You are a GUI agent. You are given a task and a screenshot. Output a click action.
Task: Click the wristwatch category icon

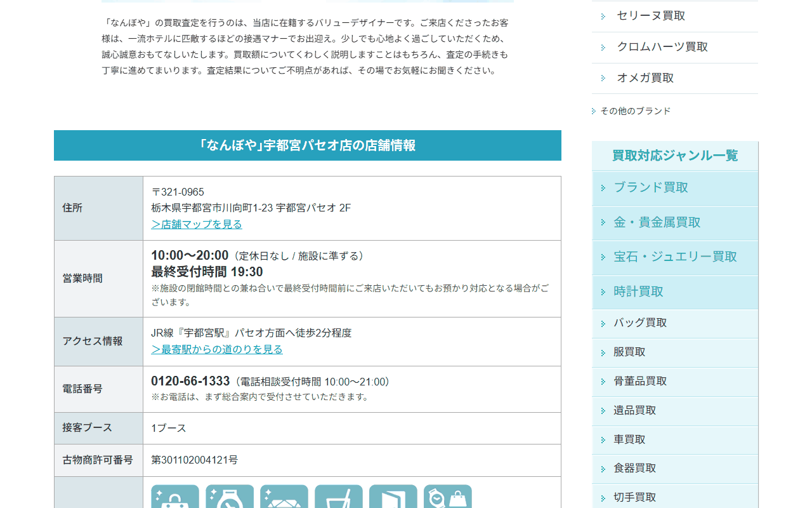click(230, 497)
